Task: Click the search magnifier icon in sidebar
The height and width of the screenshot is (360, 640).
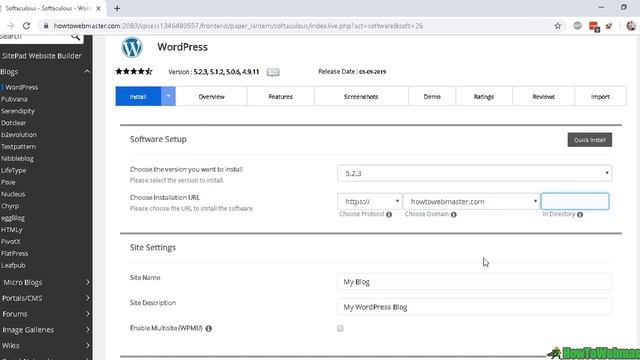Action: click(75, 37)
